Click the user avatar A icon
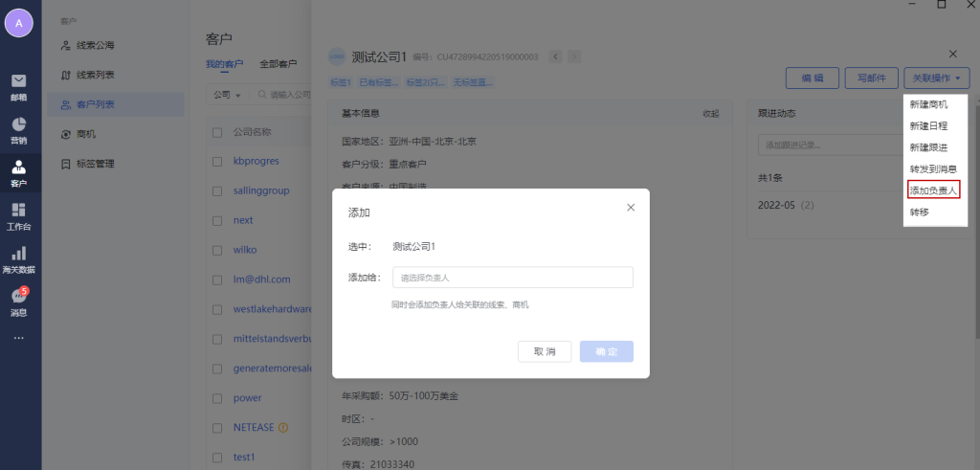Viewport: 980px width, 470px height. coord(19,23)
